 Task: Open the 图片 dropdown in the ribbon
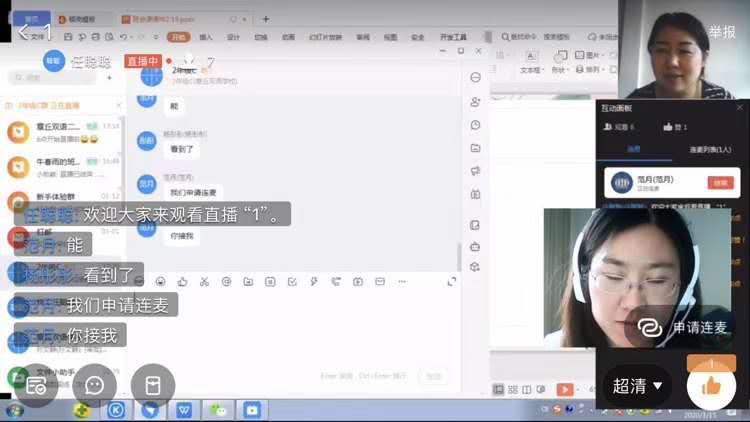pos(590,55)
